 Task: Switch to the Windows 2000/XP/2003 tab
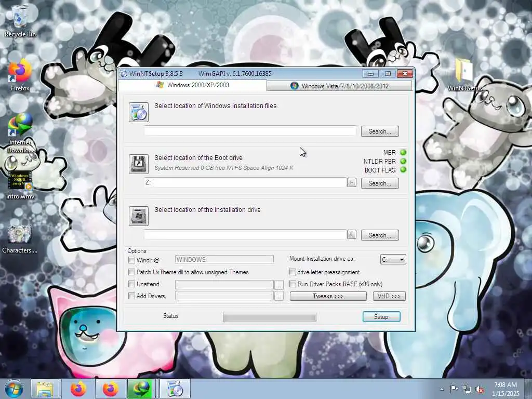click(x=192, y=85)
